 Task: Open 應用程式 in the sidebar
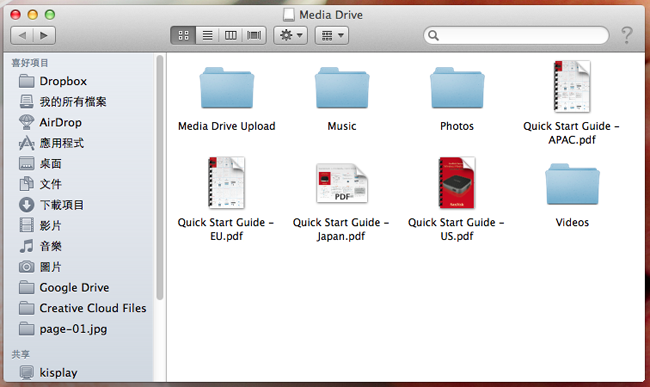pyautogui.click(x=79, y=143)
